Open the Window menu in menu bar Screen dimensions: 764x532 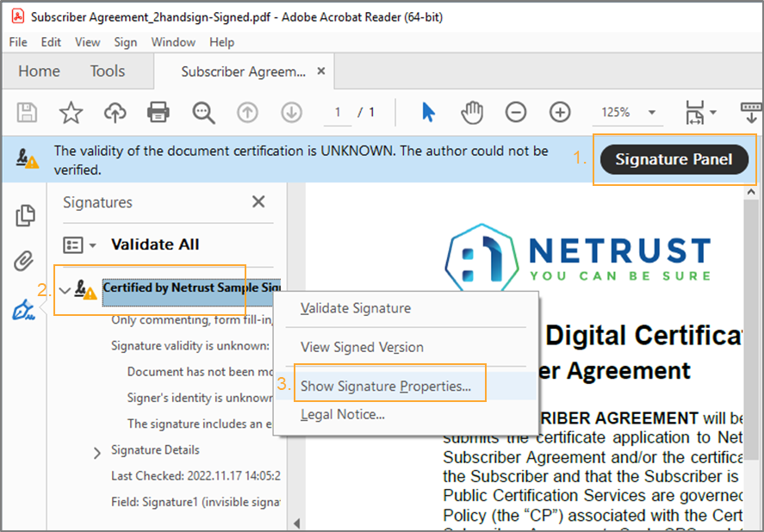173,42
